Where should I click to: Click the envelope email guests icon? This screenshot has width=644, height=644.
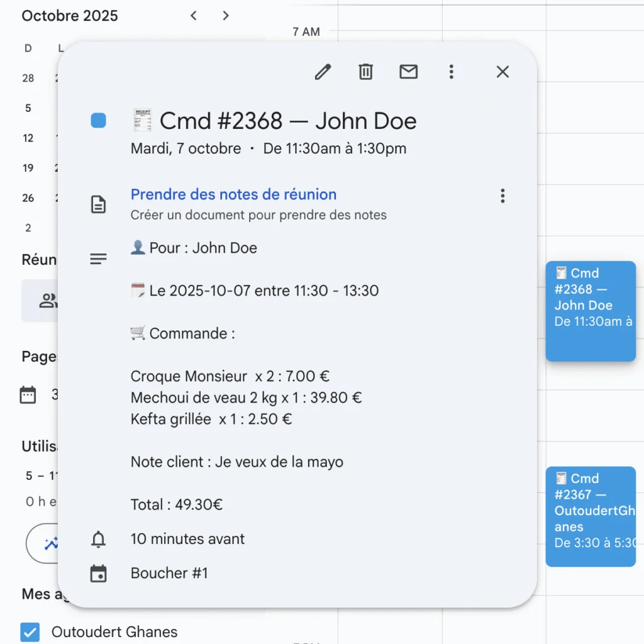coord(408,72)
